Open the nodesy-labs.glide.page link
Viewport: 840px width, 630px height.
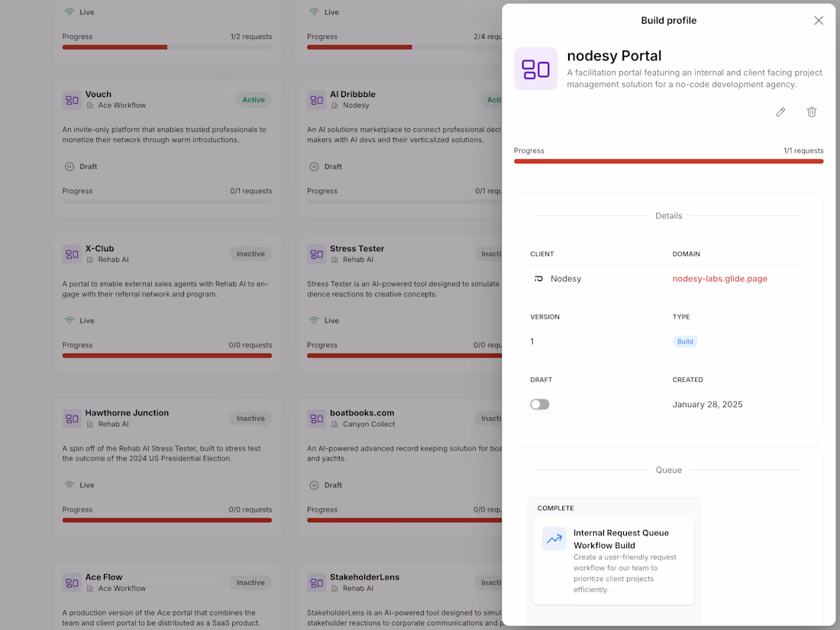click(719, 279)
